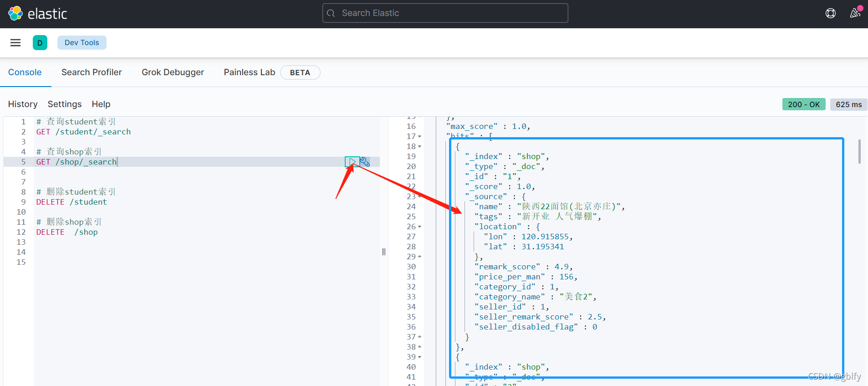
Task: Collapse the fold arrow at output line 17
Action: tap(420, 136)
